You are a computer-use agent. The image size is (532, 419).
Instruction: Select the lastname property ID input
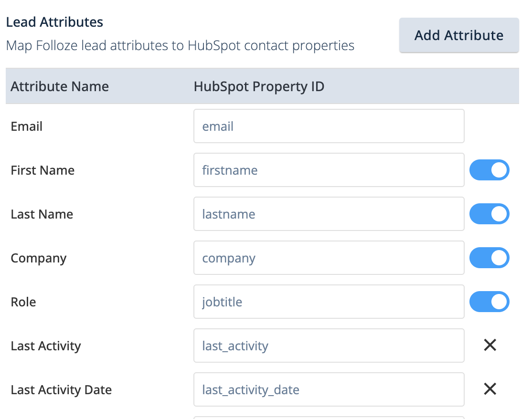(x=329, y=214)
